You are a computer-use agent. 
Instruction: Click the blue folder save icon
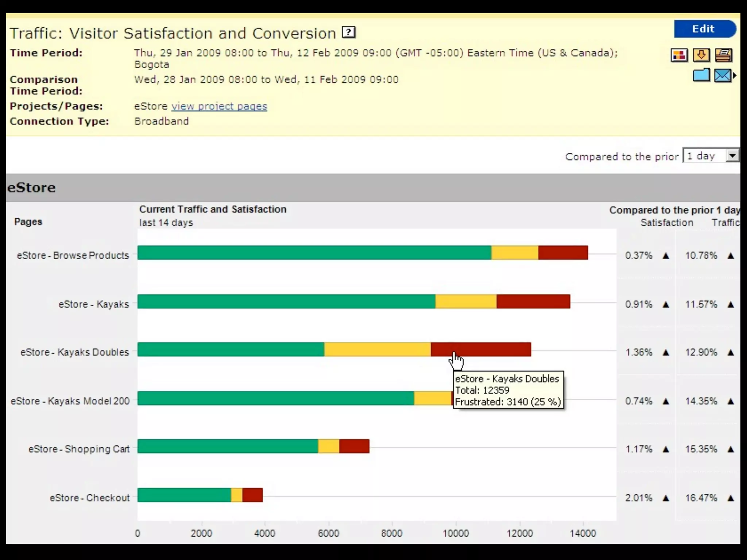tap(701, 75)
